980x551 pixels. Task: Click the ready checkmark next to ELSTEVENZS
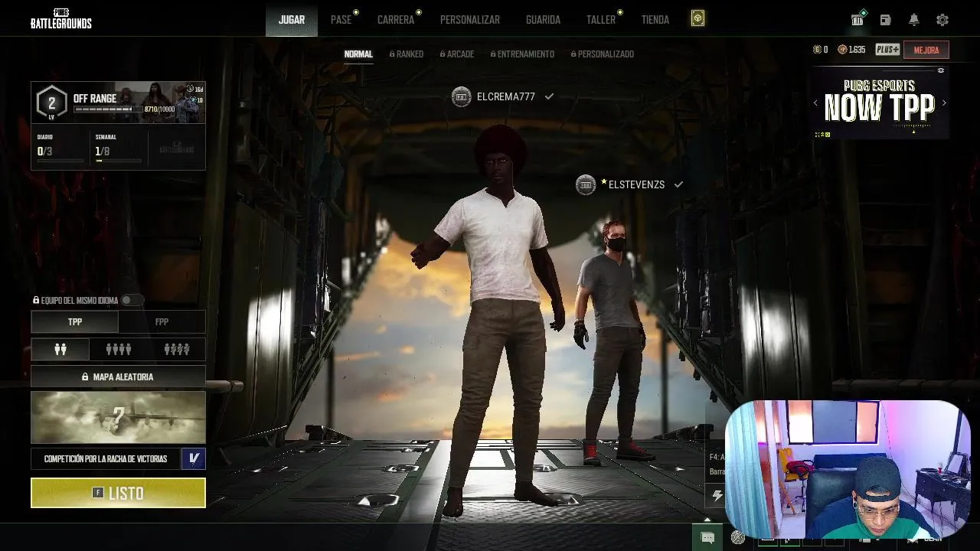click(678, 184)
